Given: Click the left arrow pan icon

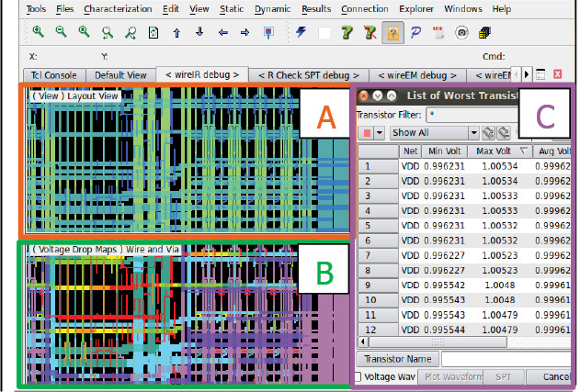Looking at the screenshot, I should click(x=222, y=32).
